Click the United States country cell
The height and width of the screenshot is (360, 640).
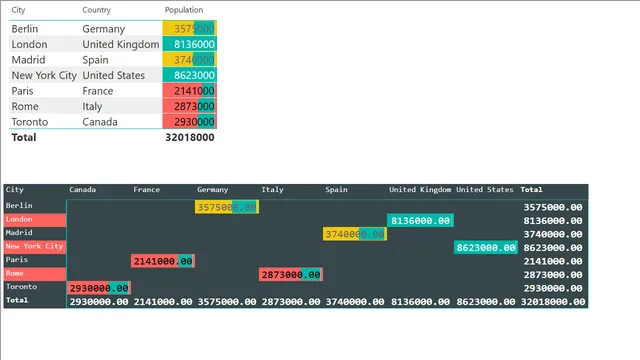113,76
